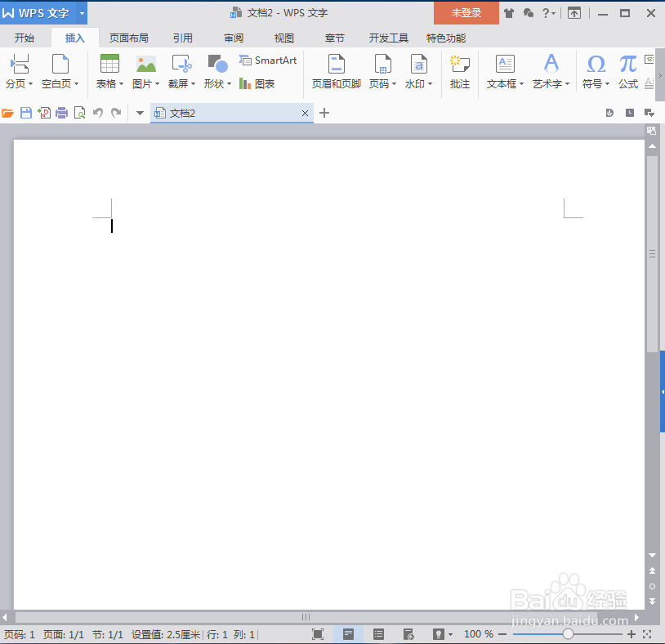Insert a page break (分页) icon
This screenshot has width=665, height=644.
[20, 64]
